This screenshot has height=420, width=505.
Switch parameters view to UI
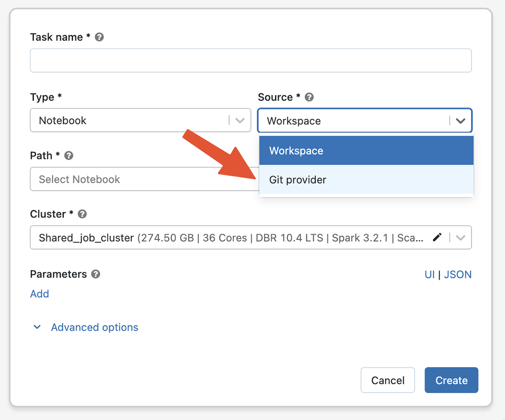pos(430,275)
